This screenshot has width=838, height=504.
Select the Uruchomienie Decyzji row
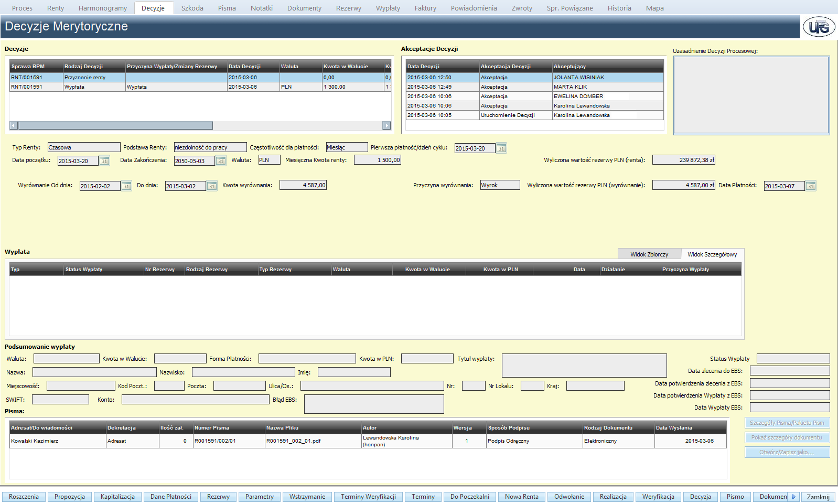[x=535, y=115]
